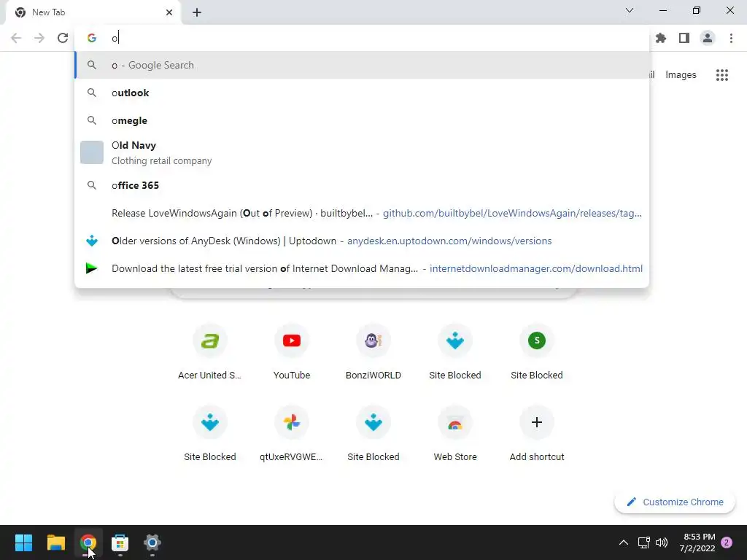Open the Older versions of AnyDesk suggestion
The height and width of the screenshot is (560, 747).
tap(362, 241)
